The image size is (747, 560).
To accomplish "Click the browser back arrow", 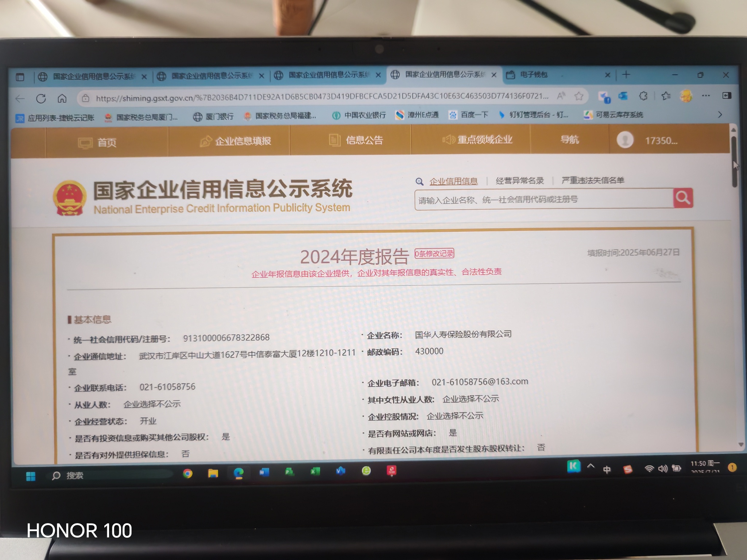I will 20,99.
